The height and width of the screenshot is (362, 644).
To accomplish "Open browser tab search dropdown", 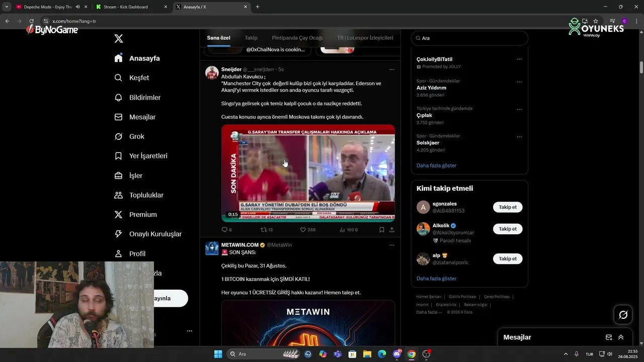I will (x=7, y=7).
